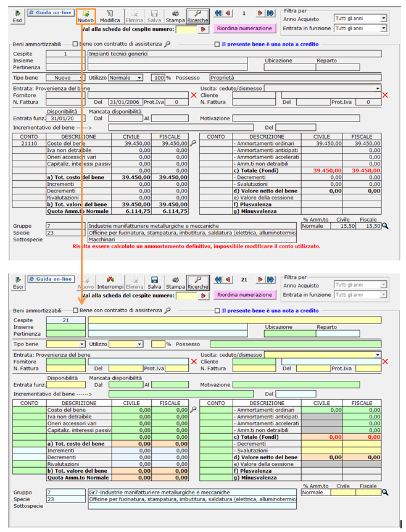406x532 pixels.
Task: Click Esci icon in cespite 21 window
Action: [x=18, y=280]
